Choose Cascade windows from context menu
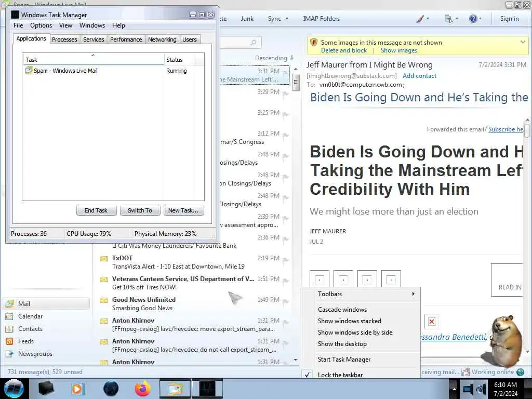 coord(361,310)
